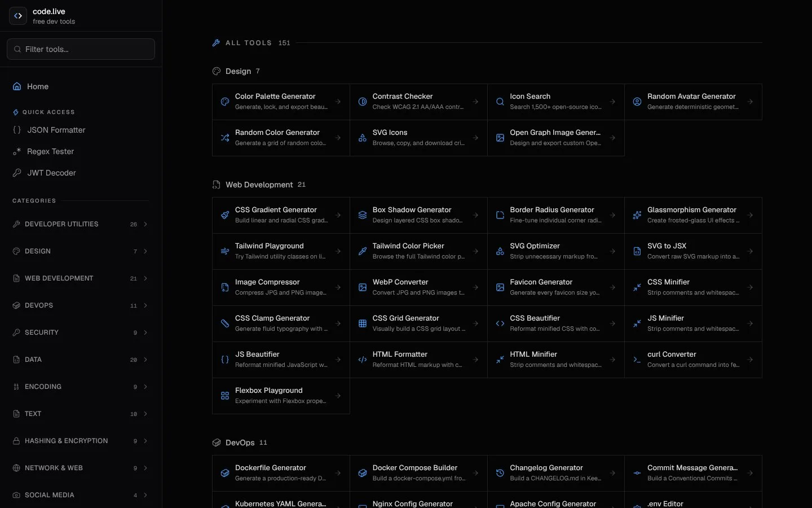Open the Favicon Generator tool card

pos(556,287)
